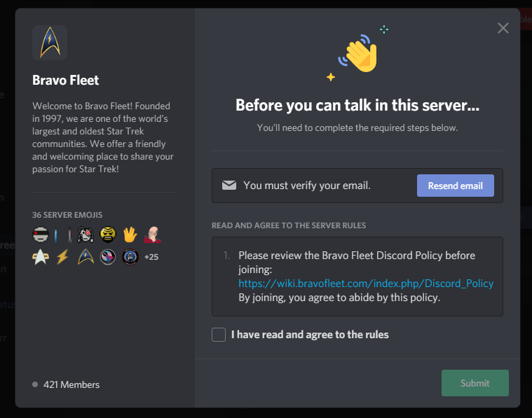The width and height of the screenshot is (532, 418).
Task: Click the Picard facepalm emoji
Action: 153,235
